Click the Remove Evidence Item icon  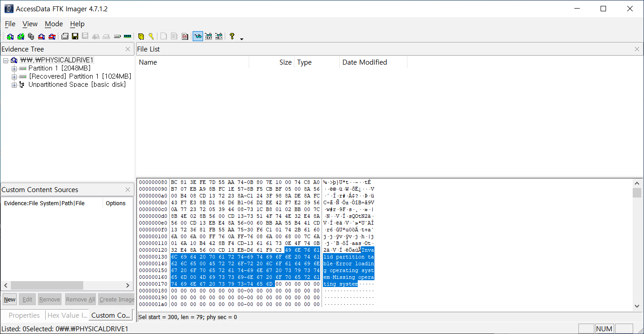pos(41,37)
